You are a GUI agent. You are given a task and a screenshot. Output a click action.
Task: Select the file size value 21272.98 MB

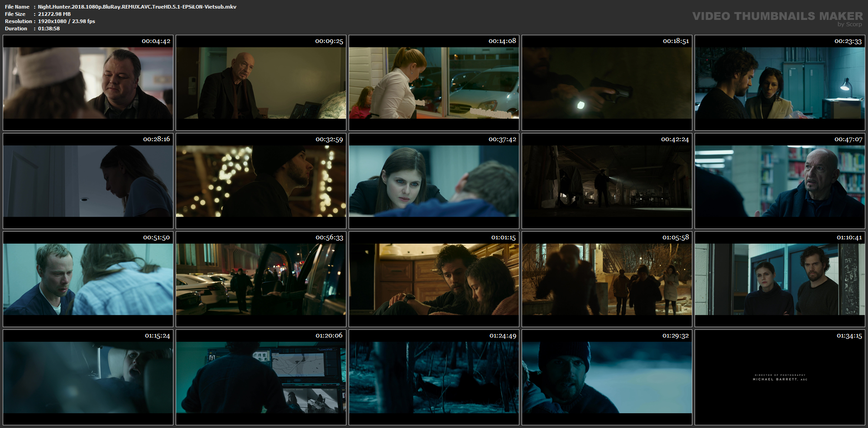(54, 14)
